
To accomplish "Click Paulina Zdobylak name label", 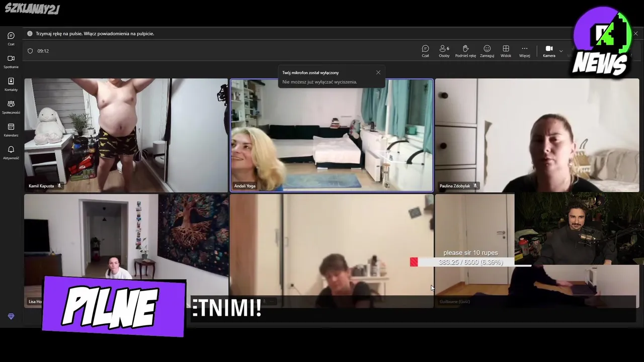I will (x=455, y=186).
